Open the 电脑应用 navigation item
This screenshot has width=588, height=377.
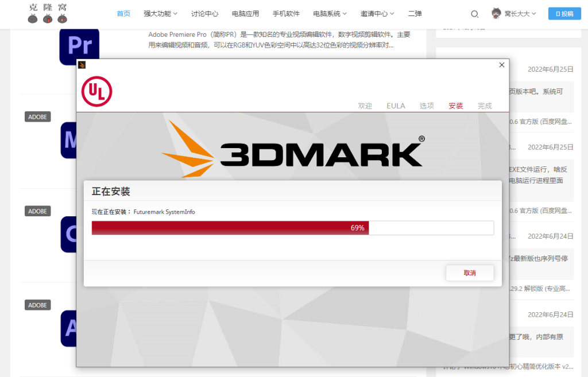(x=245, y=14)
